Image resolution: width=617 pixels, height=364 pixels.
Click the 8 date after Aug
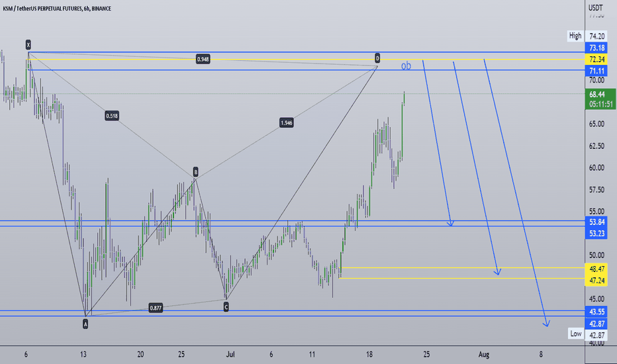[x=541, y=354]
